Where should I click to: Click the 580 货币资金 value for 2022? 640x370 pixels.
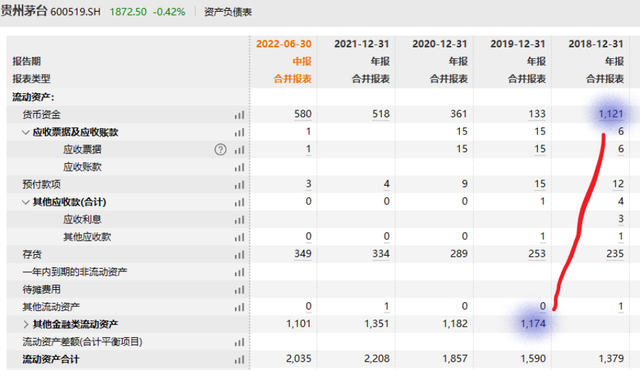click(x=303, y=114)
